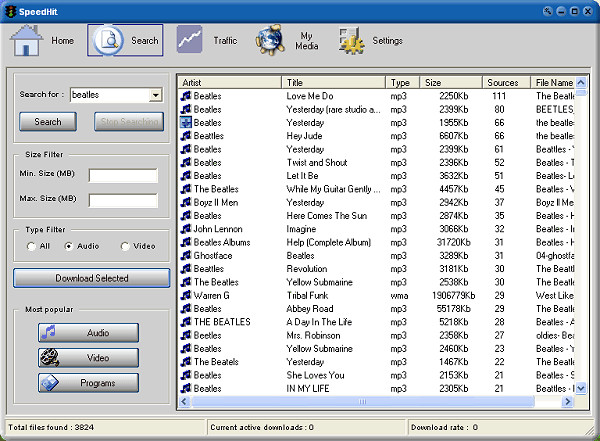Click the Stop Searching button
600x441 pixels.
click(x=129, y=122)
